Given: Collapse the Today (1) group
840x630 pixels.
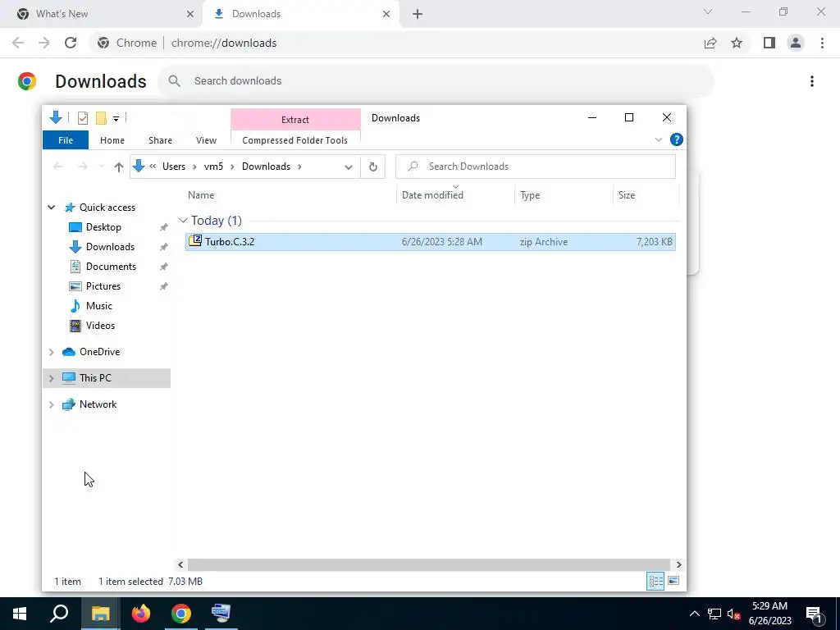Looking at the screenshot, I should click(183, 221).
